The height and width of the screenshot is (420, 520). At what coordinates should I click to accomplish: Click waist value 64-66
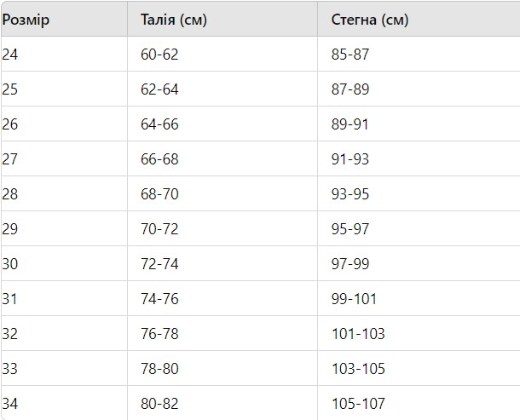click(x=159, y=124)
